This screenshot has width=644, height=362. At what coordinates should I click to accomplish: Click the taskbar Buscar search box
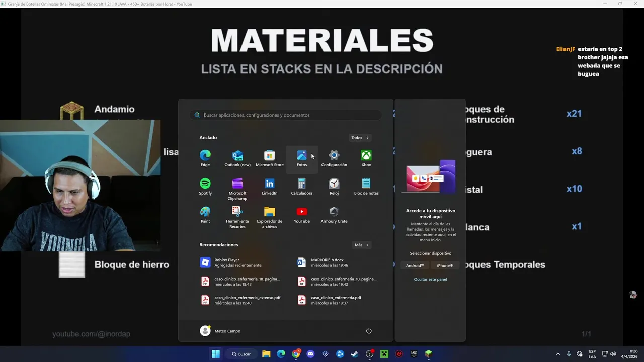point(242,354)
